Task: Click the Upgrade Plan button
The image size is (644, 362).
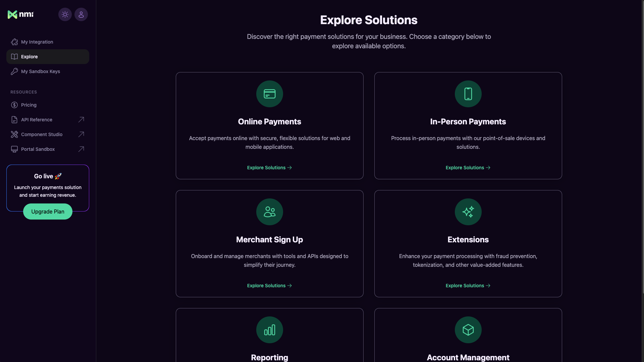Action: click(x=47, y=212)
